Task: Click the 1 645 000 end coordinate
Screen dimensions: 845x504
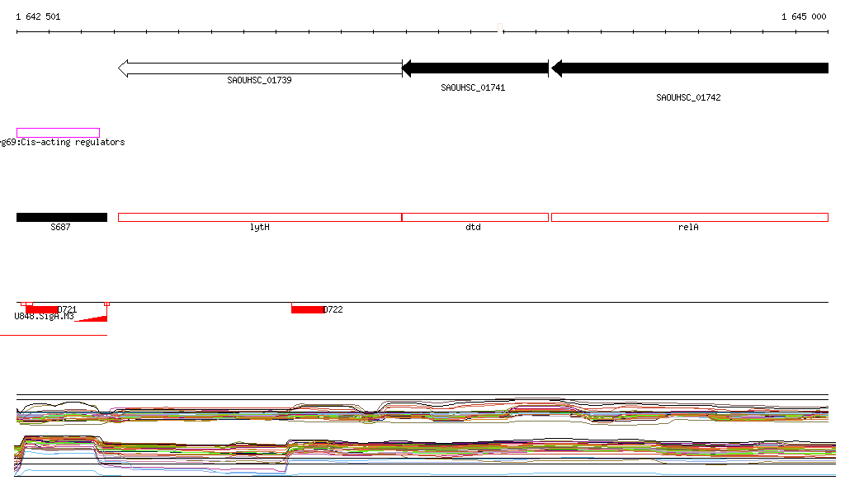Action: click(x=803, y=16)
